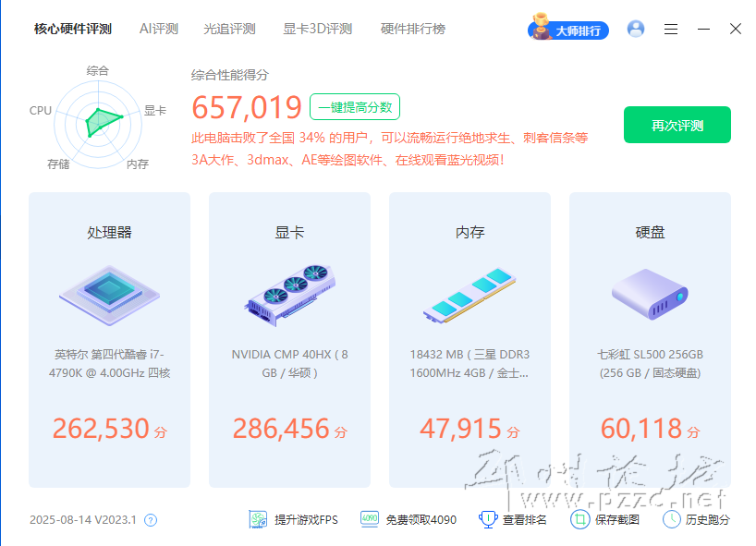
Task: Click the 显卡 card title
Action: [x=290, y=232]
